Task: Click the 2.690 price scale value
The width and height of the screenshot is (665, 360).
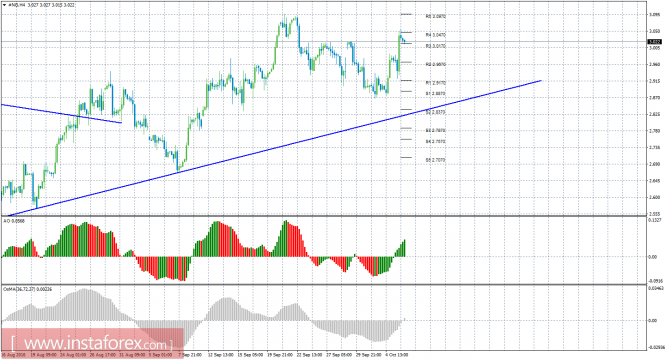Action: 654,164
